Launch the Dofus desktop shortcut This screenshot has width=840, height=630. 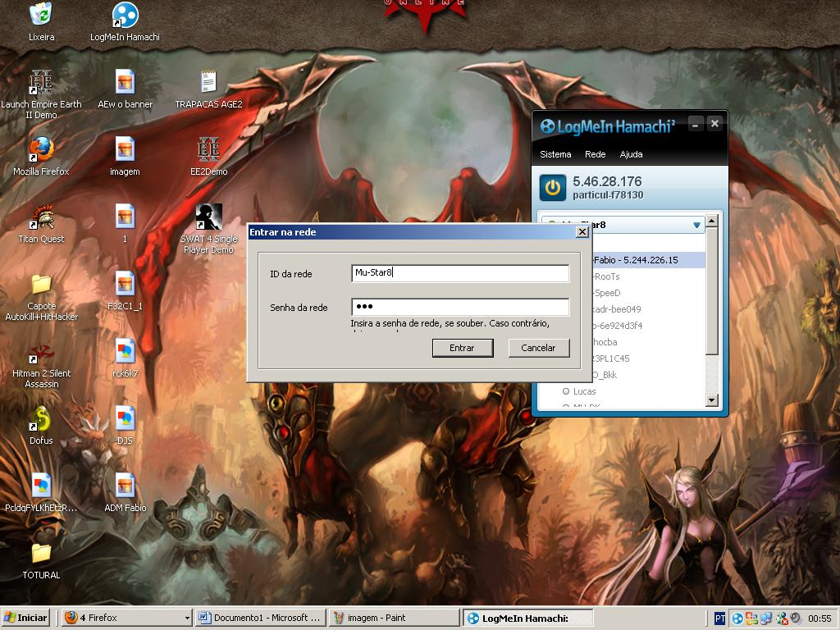[x=41, y=419]
